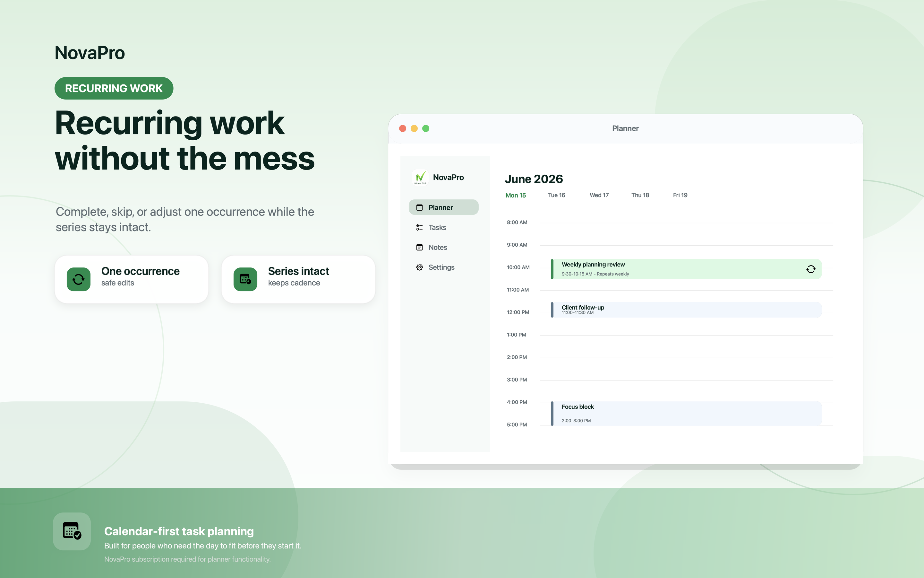Select the Fri 19 day tab
This screenshot has height=578, width=924.
coord(680,195)
